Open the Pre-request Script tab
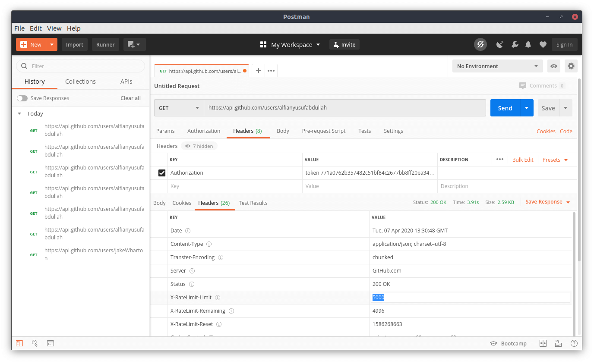The width and height of the screenshot is (594, 364). point(324,131)
